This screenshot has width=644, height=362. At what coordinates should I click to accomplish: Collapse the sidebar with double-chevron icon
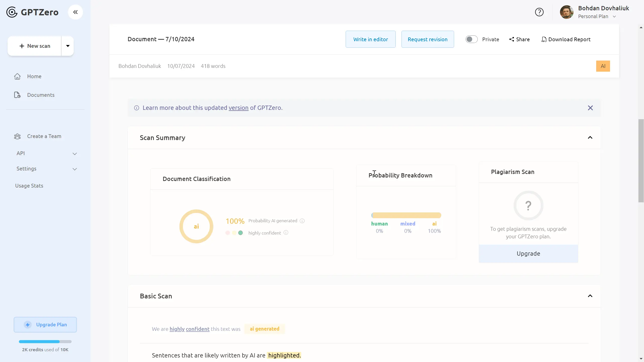point(75,12)
